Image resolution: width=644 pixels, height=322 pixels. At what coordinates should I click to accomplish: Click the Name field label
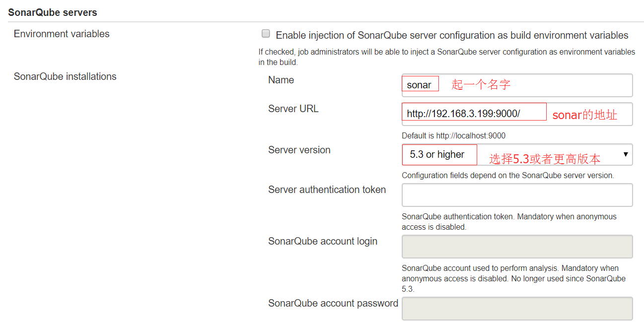(x=281, y=79)
